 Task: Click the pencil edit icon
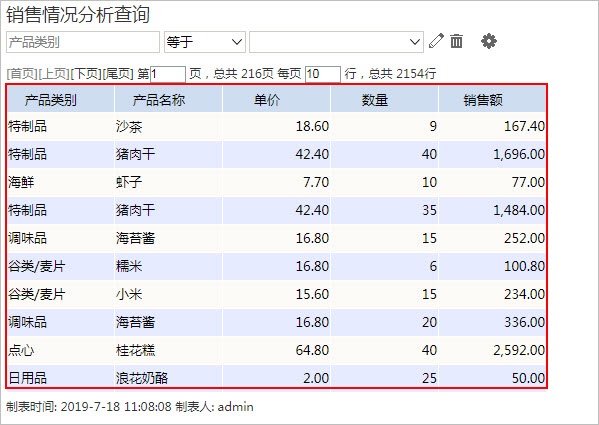pyautogui.click(x=436, y=41)
